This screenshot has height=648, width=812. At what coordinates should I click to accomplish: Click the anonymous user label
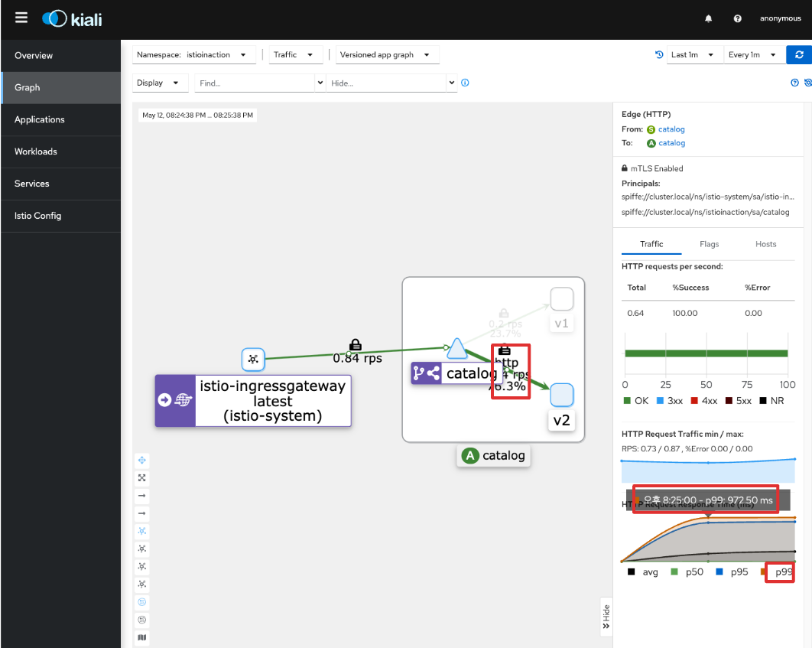tap(781, 18)
